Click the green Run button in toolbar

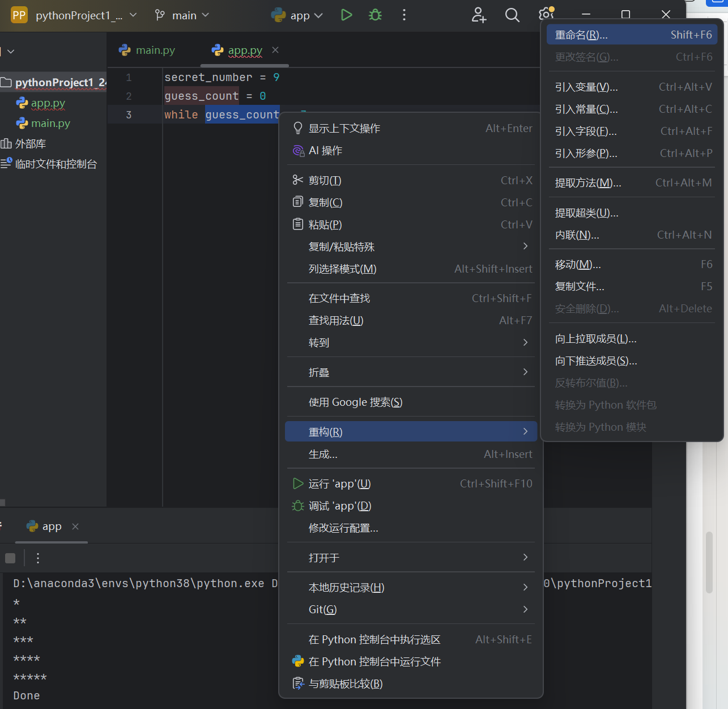(346, 15)
